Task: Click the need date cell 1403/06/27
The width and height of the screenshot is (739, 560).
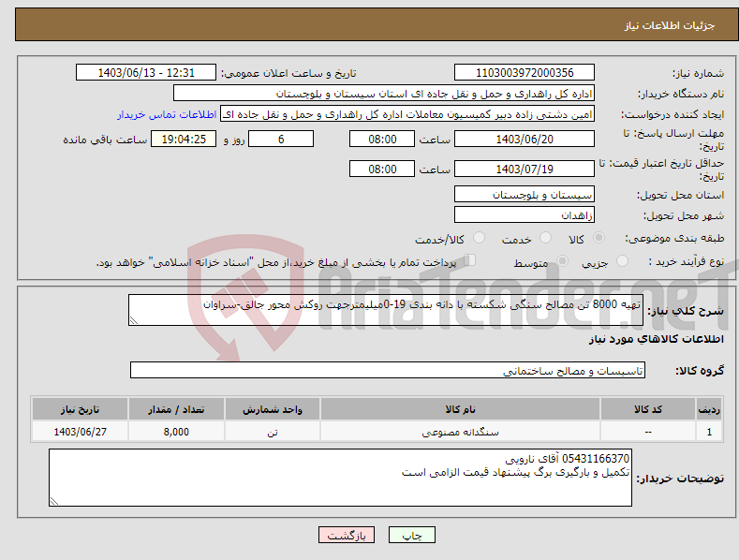Action: click(x=81, y=432)
